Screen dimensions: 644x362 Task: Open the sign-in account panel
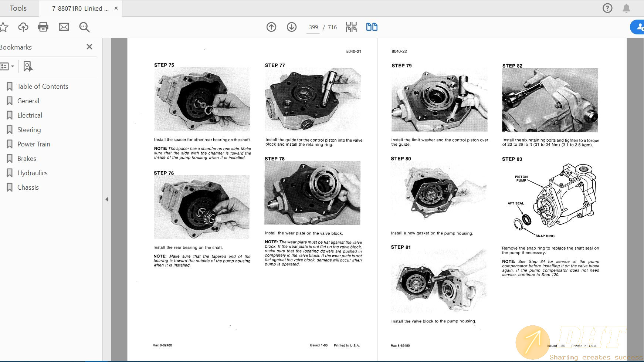[639, 27]
